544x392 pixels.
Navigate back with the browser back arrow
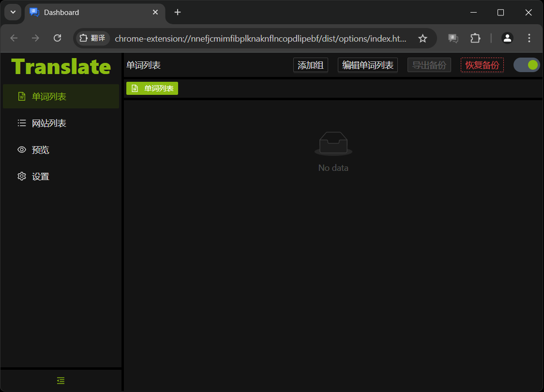[x=14, y=38]
